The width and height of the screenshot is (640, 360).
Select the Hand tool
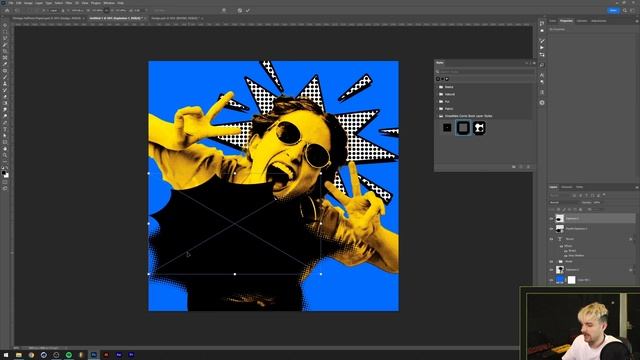[5, 149]
